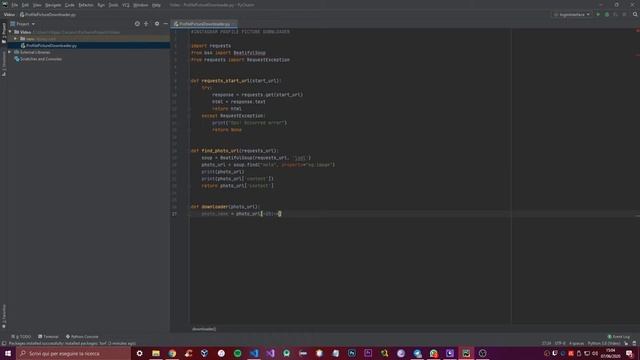Click the UTF-8 encoding status entry

click(560, 344)
